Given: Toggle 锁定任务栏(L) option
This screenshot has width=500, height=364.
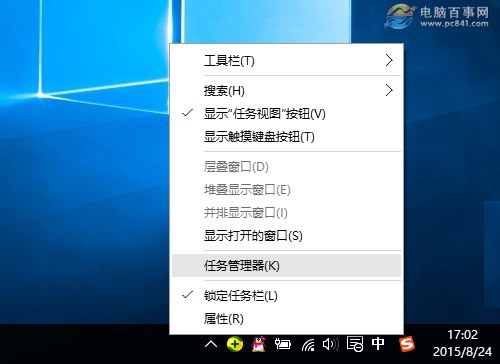Looking at the screenshot, I should coord(286,295).
